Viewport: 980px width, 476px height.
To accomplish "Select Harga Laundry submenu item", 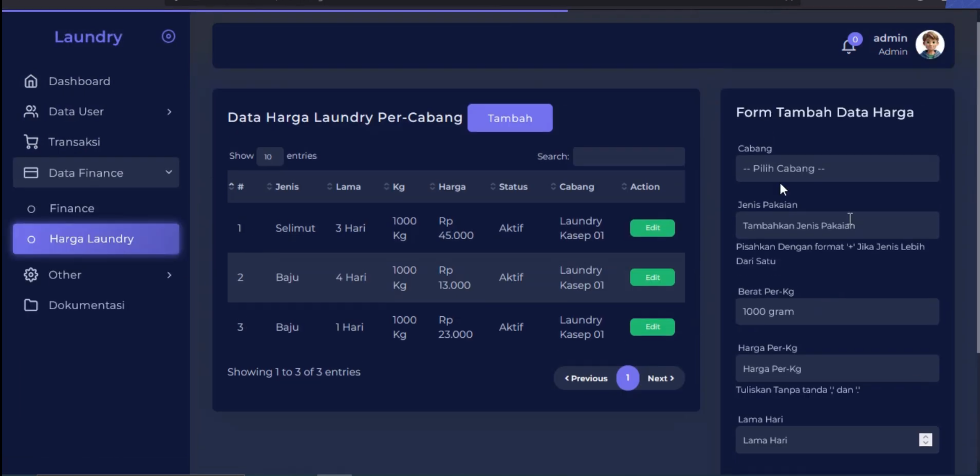I will [96, 239].
